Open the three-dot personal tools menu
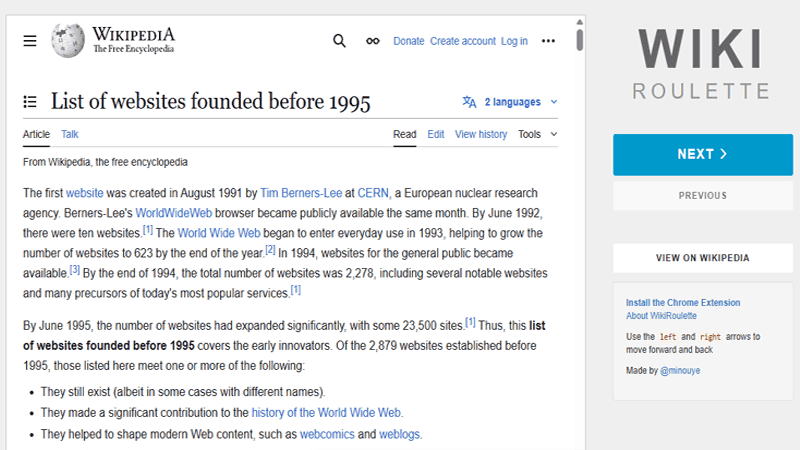Image resolution: width=800 pixels, height=450 pixels. (548, 41)
